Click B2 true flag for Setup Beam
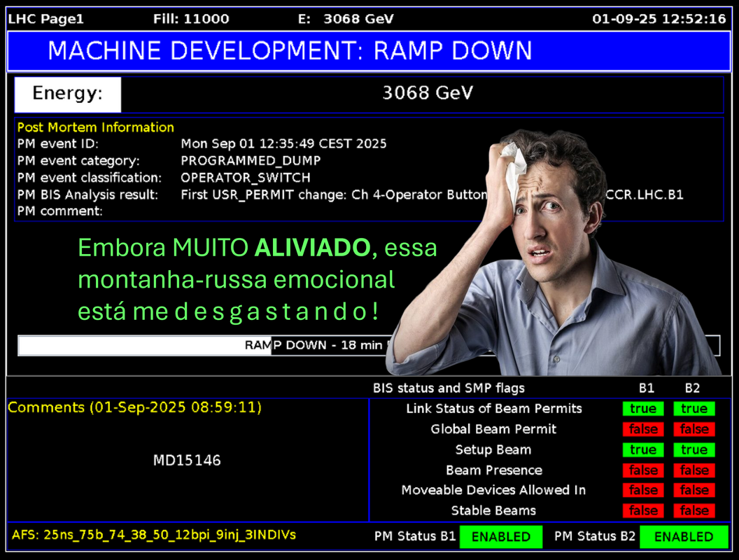The height and width of the screenshot is (560, 739). coord(694,449)
